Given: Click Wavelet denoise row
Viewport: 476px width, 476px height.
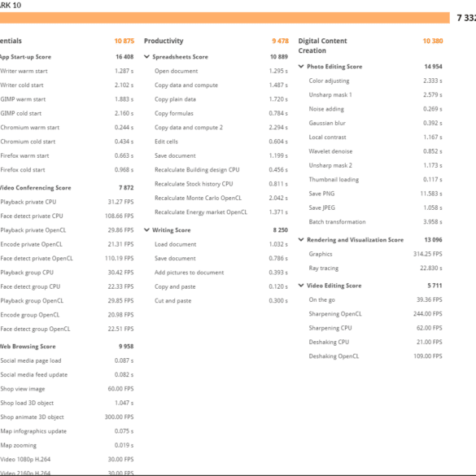Looking at the screenshot, I should tap(376, 151).
